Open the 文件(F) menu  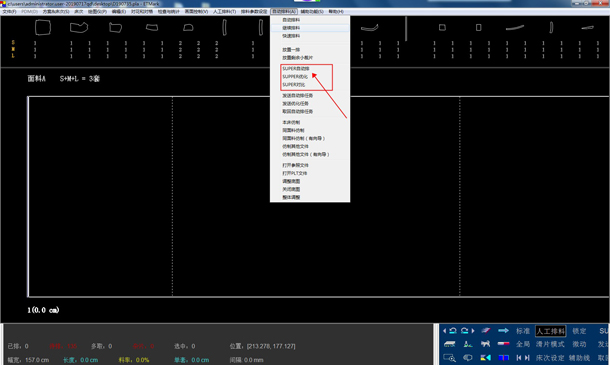9,12
